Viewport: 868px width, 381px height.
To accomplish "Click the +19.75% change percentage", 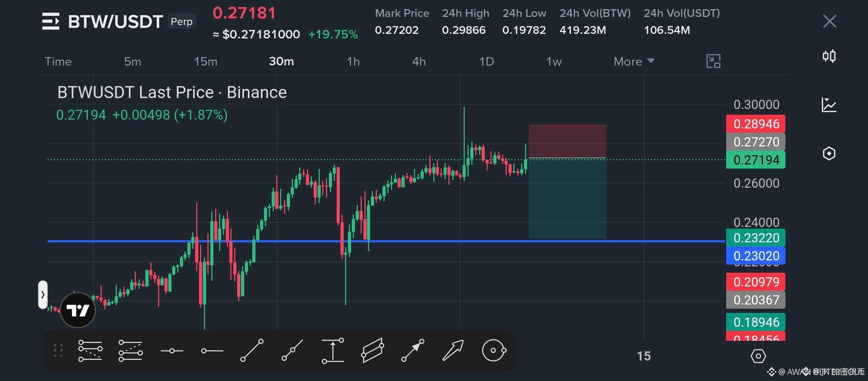I will tap(333, 35).
